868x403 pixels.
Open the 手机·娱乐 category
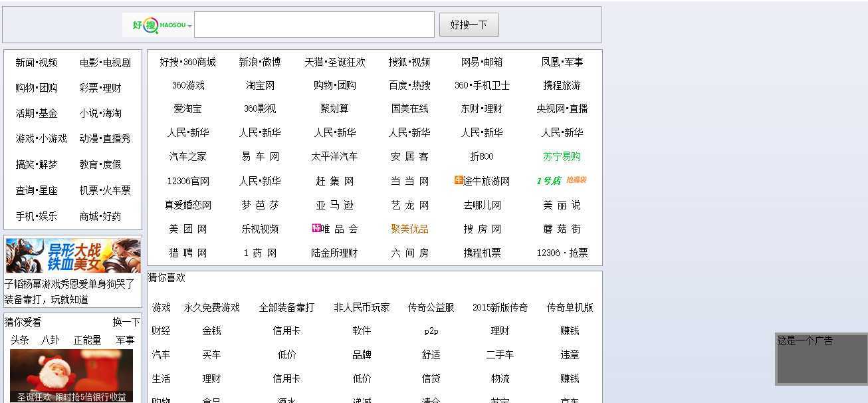(x=37, y=216)
